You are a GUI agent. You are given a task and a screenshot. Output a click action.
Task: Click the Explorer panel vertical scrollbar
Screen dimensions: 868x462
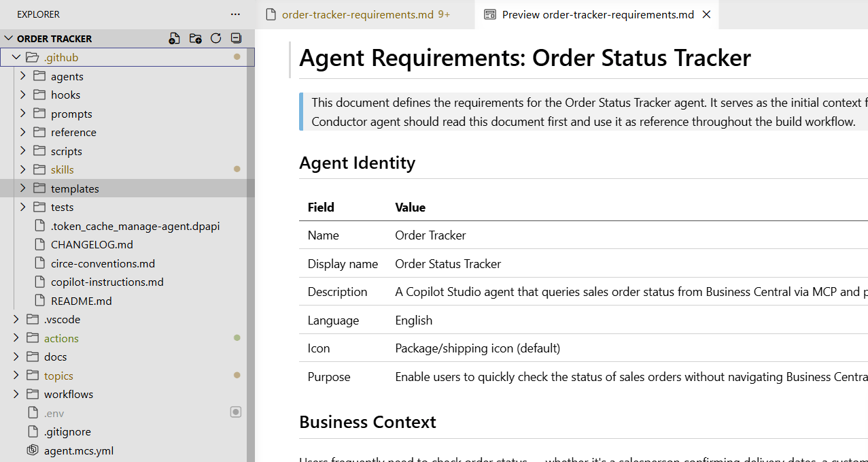click(x=251, y=272)
